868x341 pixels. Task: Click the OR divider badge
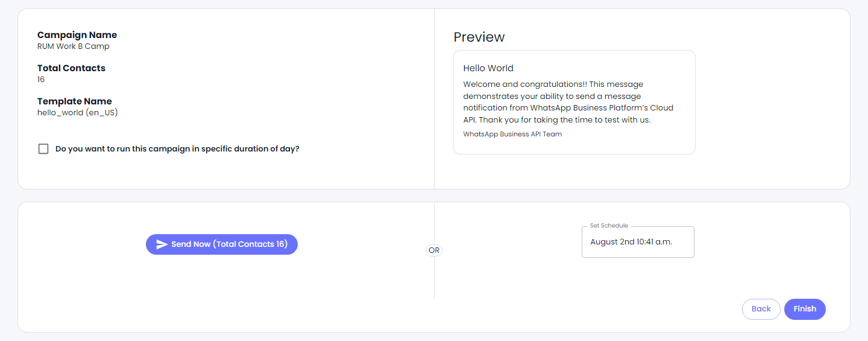pos(434,250)
